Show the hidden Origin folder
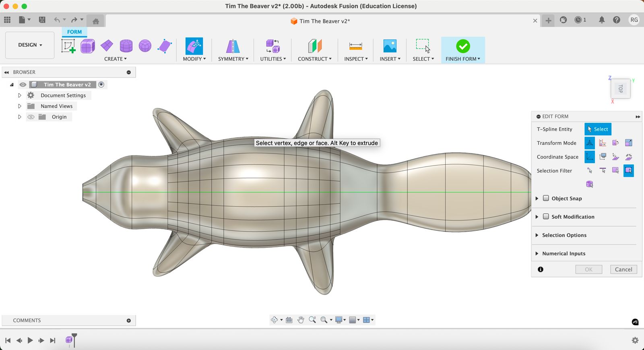The height and width of the screenshot is (350, 644). tap(31, 117)
